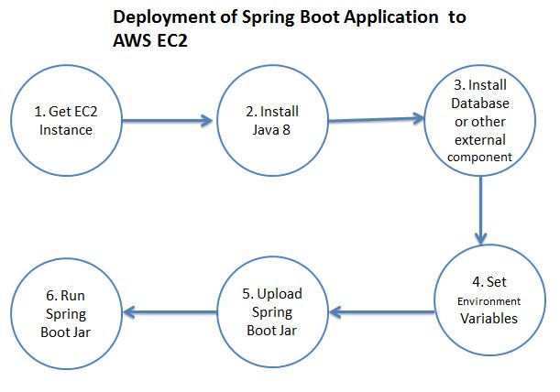Click the '3. Install Database or other external component' circle
Viewport: 560px width, 392px height.
point(480,120)
